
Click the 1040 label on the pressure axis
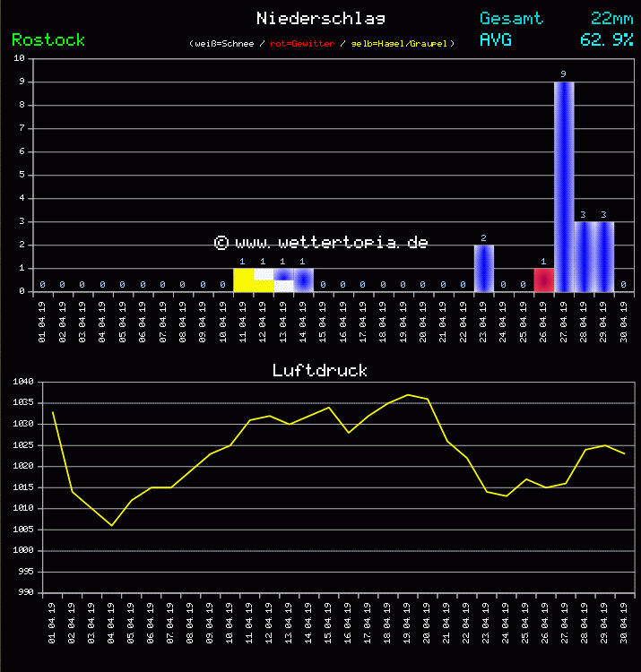pyautogui.click(x=23, y=383)
